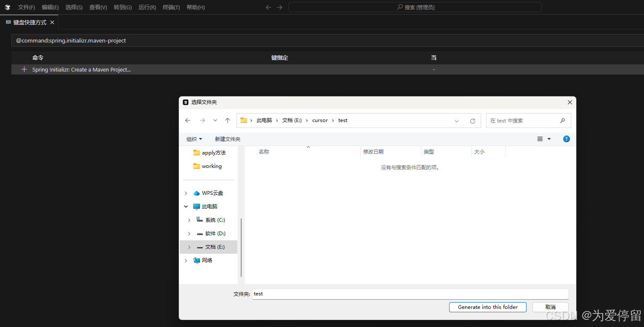
Task: Open view options dropdown arrow
Action: (549, 139)
